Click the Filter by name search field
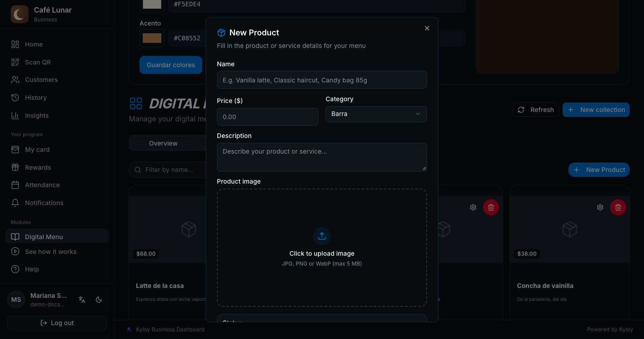This screenshot has height=339, width=644. coord(168,170)
